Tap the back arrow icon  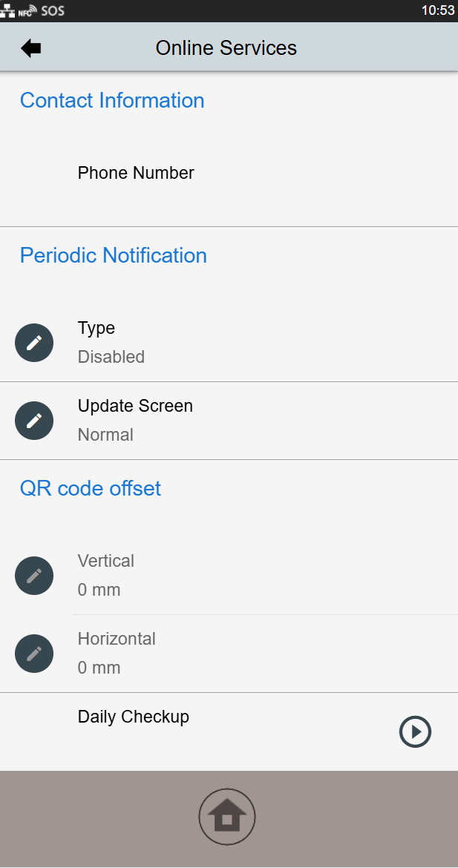point(31,48)
